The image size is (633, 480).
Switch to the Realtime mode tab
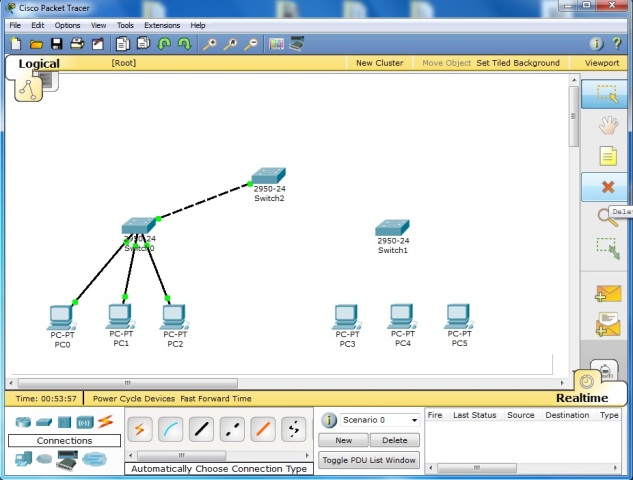582,398
